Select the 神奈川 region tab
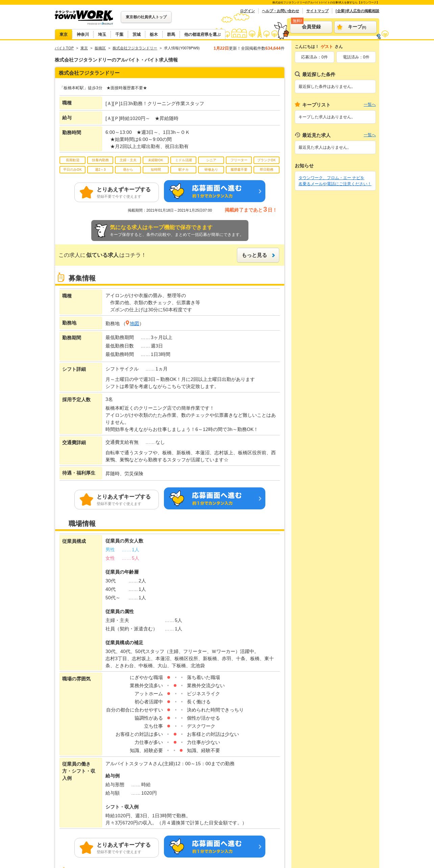The height and width of the screenshot is (868, 434). [82, 34]
